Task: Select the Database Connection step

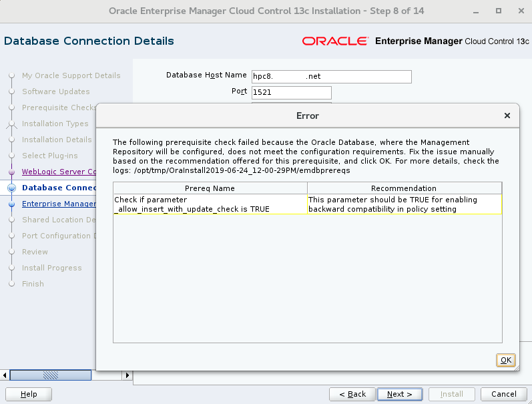Action: click(59, 188)
